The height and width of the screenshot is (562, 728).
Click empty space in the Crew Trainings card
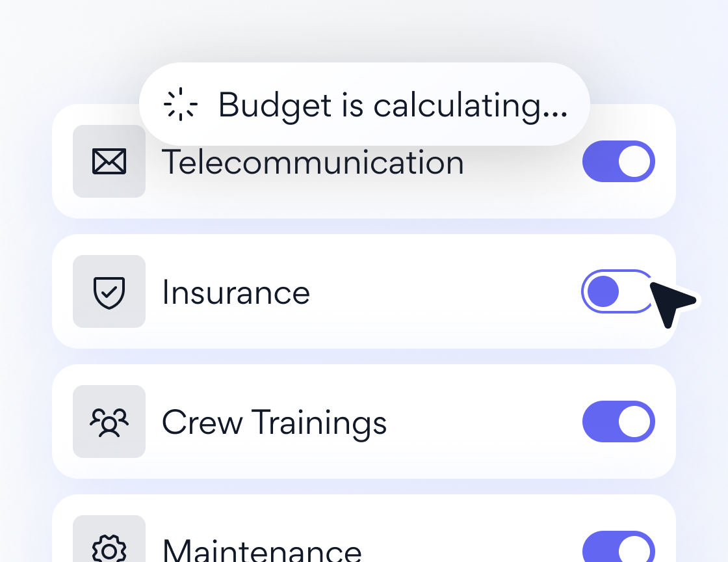[481, 421]
